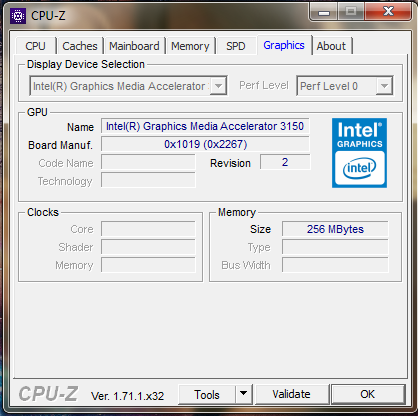Viewport: 418px width, 416px height.
Task: Click the Tools button
Action: [x=207, y=395]
